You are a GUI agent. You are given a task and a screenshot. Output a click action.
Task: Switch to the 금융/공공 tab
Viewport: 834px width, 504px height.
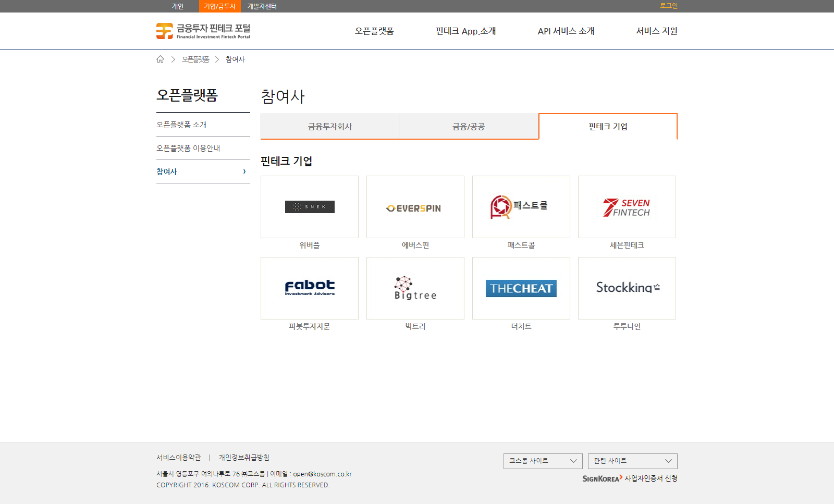click(x=469, y=127)
